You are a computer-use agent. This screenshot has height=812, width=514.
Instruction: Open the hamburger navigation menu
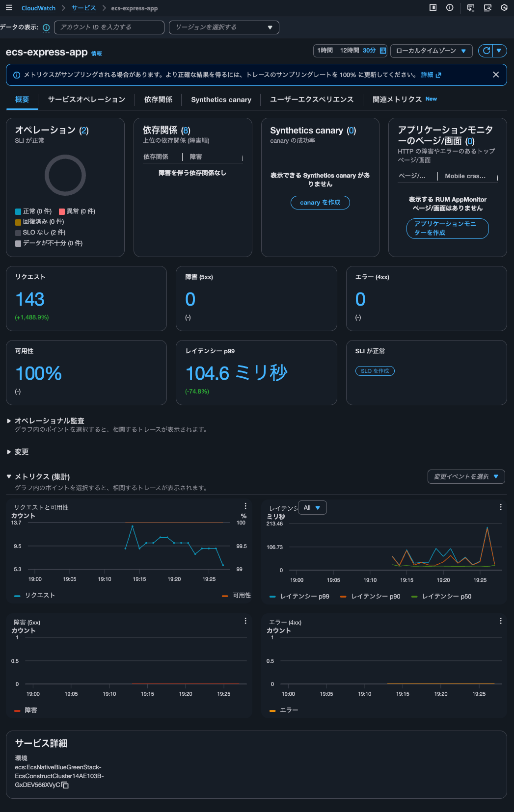(9, 8)
